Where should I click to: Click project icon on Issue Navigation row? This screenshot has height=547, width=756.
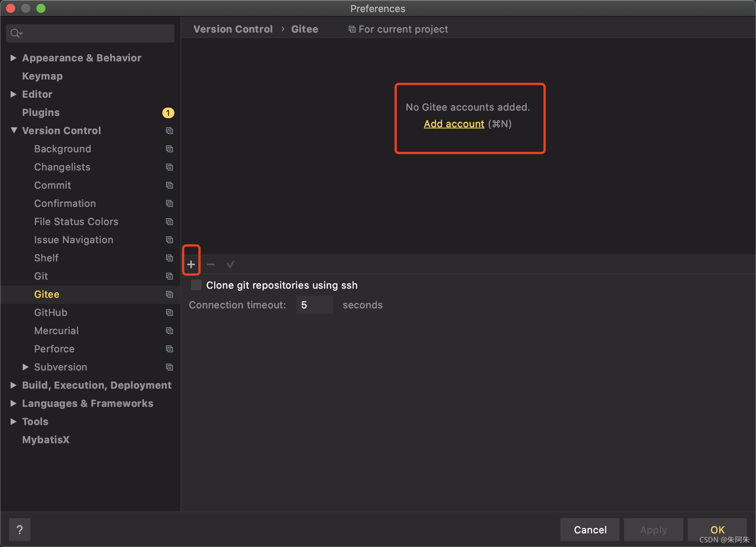coord(169,240)
